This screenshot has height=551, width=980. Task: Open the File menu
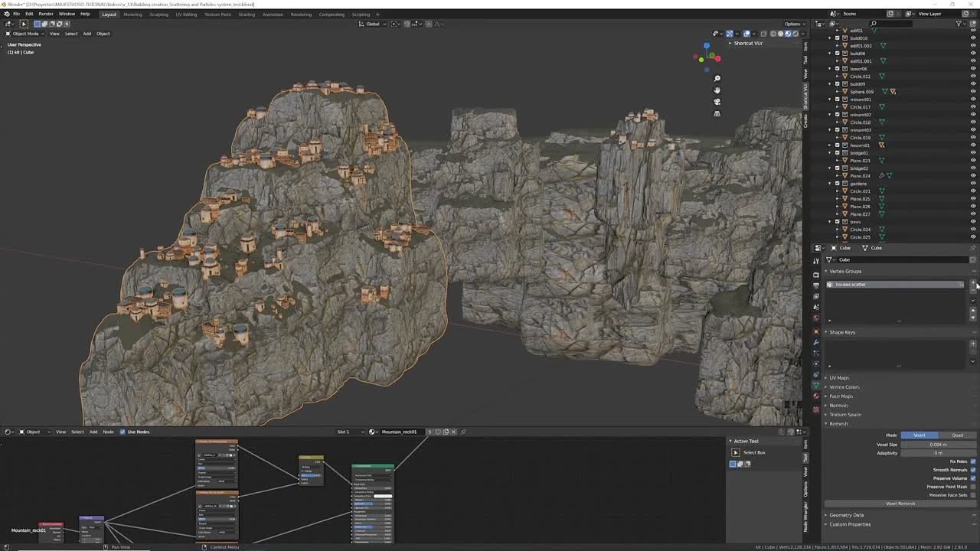point(16,14)
